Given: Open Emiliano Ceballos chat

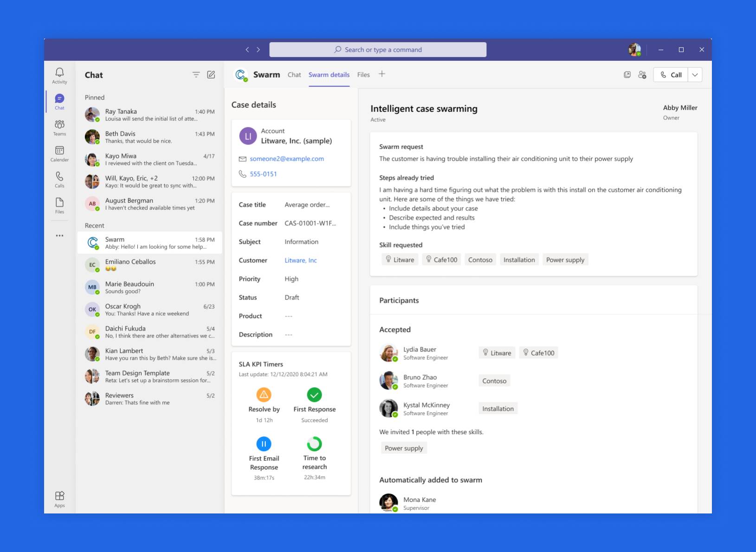Looking at the screenshot, I should point(149,265).
